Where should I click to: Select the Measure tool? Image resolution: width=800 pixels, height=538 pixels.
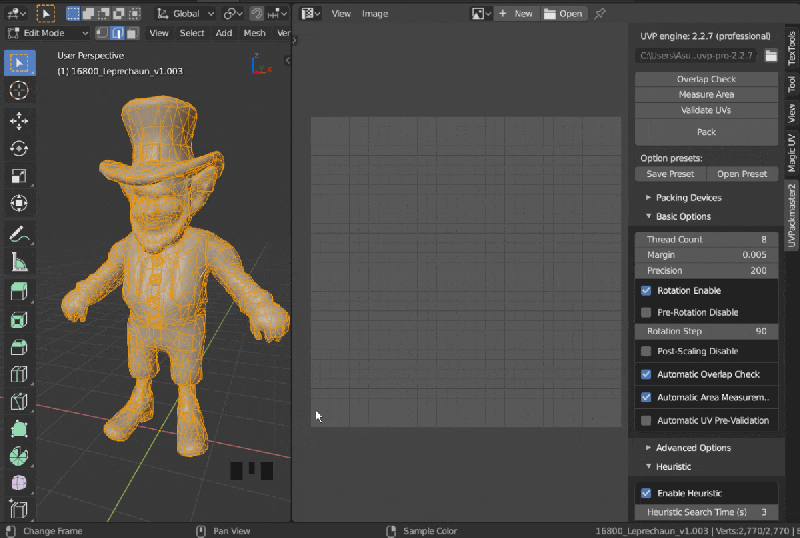(19, 262)
